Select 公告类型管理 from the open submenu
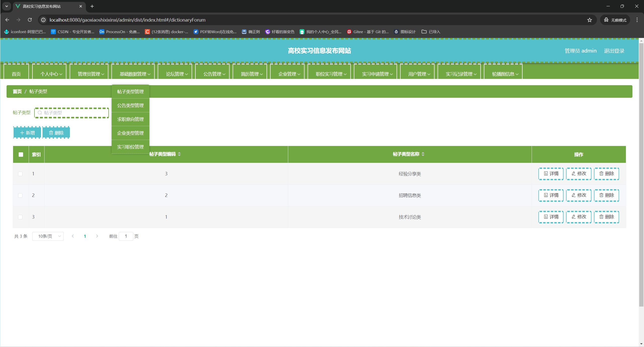Screen dimensions: 644x347 (130, 105)
